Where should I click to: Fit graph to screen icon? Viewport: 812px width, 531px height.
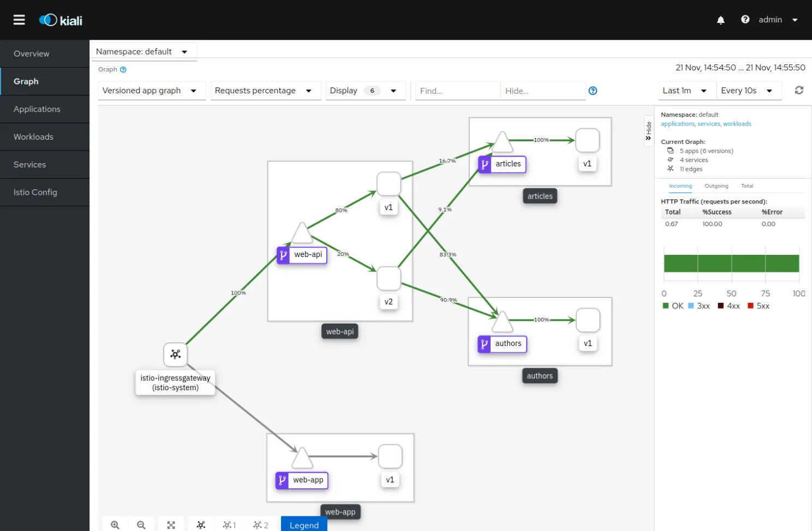(x=171, y=525)
